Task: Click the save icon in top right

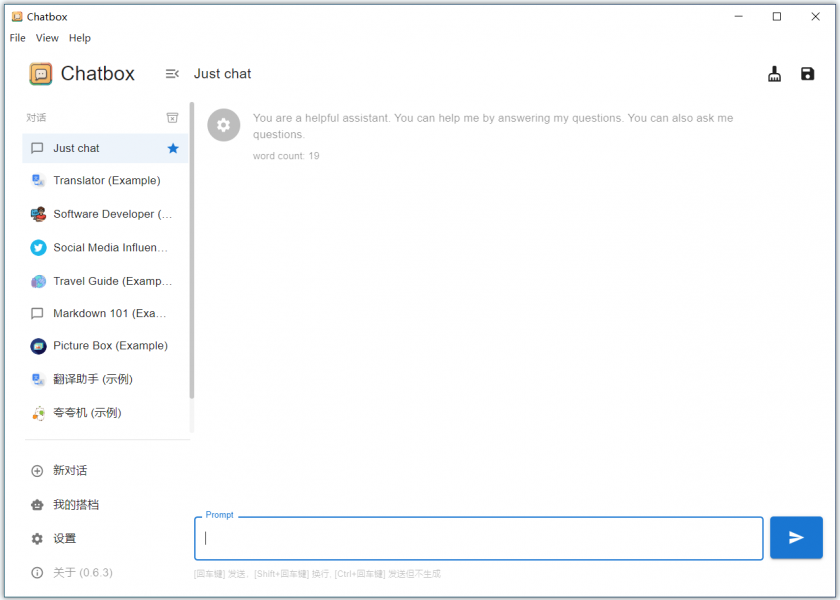Action: pyautogui.click(x=808, y=74)
